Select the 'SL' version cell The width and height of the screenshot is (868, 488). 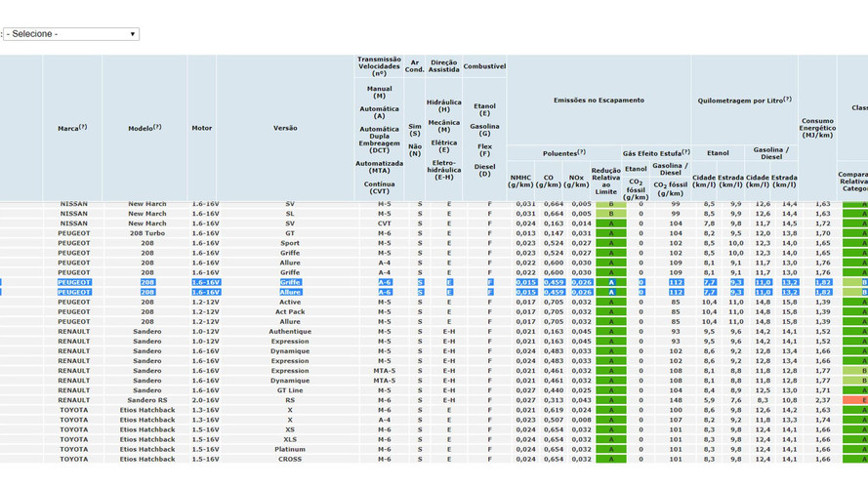coord(290,214)
